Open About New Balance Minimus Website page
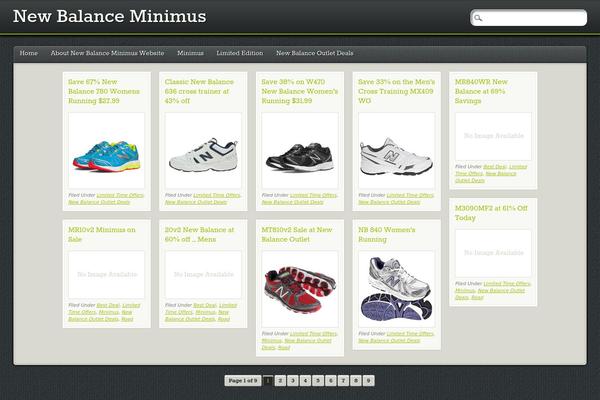This screenshot has height=400, width=600. (x=108, y=53)
